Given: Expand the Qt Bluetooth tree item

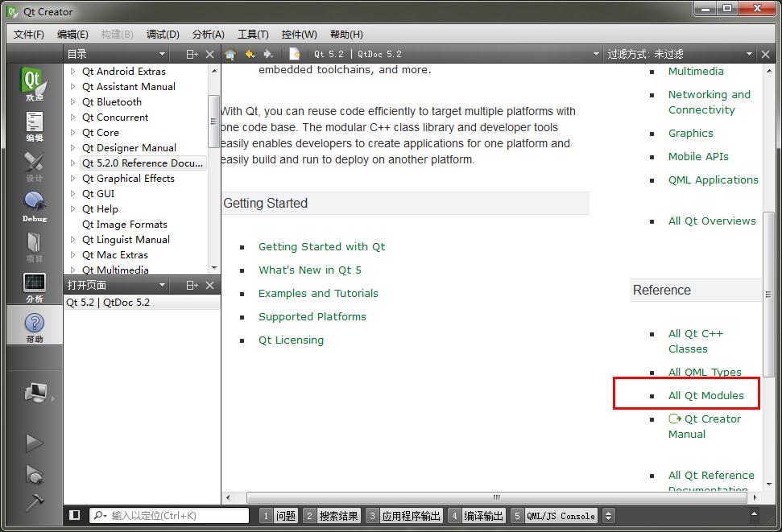Looking at the screenshot, I should 72,102.
